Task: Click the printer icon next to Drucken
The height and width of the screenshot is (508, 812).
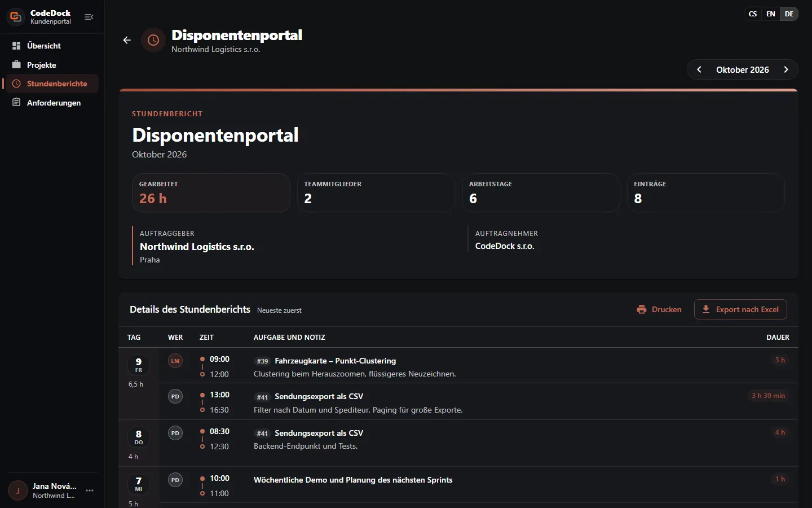Action: pyautogui.click(x=642, y=309)
